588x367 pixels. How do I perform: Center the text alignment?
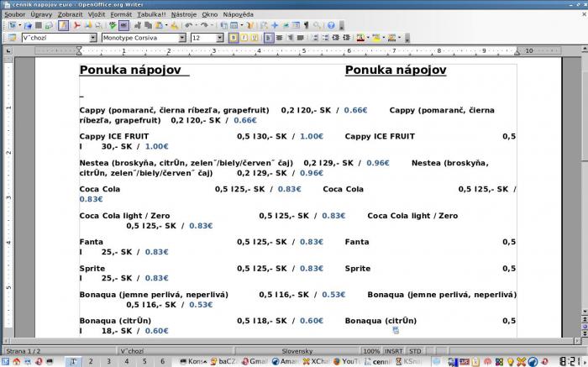pos(280,38)
